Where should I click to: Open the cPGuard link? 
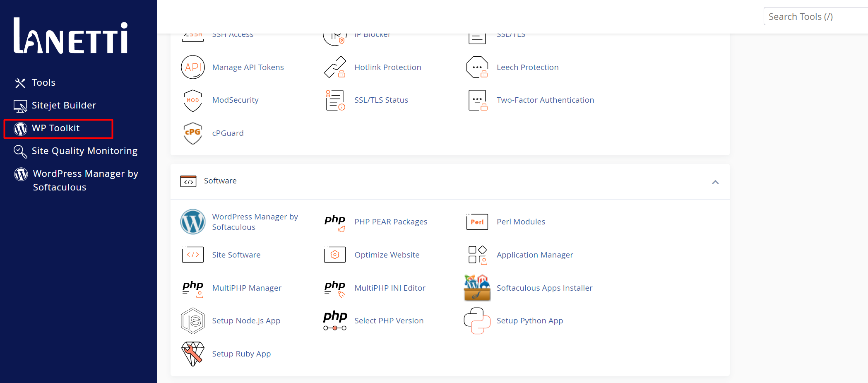(228, 133)
